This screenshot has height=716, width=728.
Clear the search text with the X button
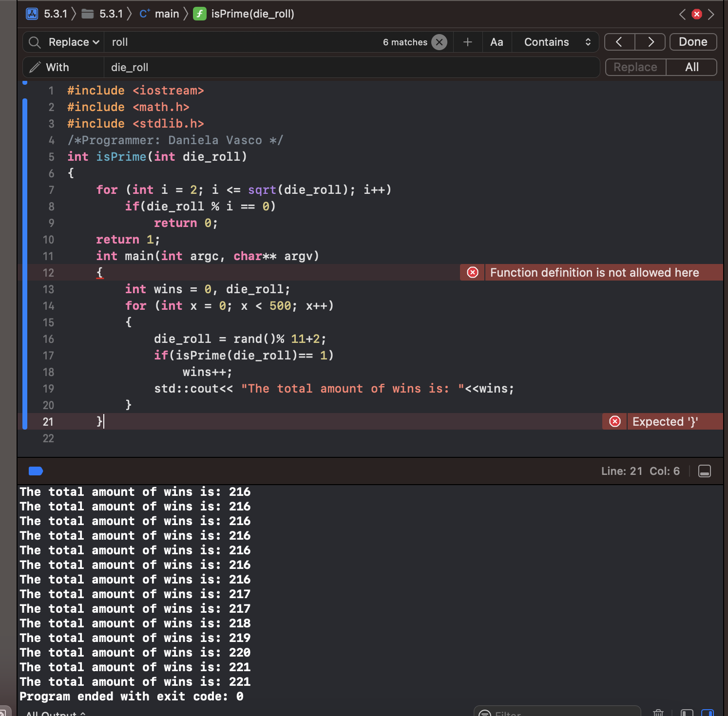point(440,42)
